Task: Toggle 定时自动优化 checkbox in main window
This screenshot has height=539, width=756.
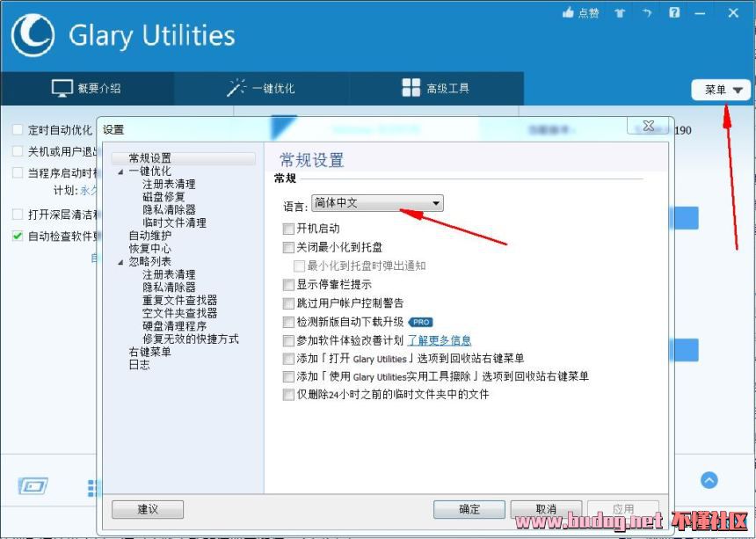Action: [x=18, y=129]
